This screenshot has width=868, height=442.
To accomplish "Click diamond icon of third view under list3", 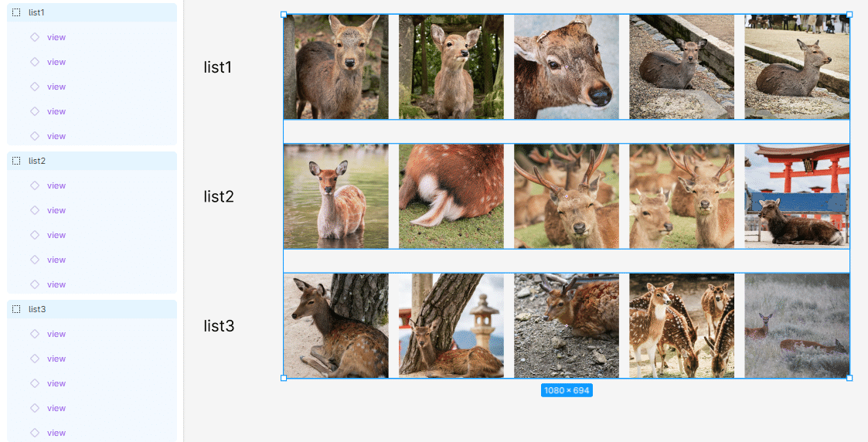I will pyautogui.click(x=35, y=382).
